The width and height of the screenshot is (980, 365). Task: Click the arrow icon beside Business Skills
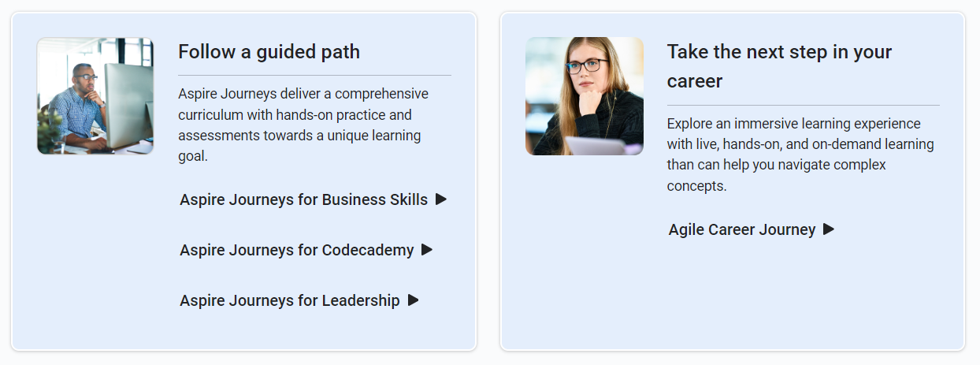click(x=441, y=199)
